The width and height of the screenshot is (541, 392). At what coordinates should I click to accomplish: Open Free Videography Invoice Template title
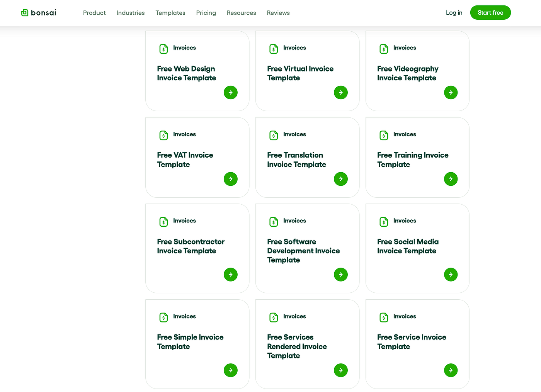(x=408, y=73)
